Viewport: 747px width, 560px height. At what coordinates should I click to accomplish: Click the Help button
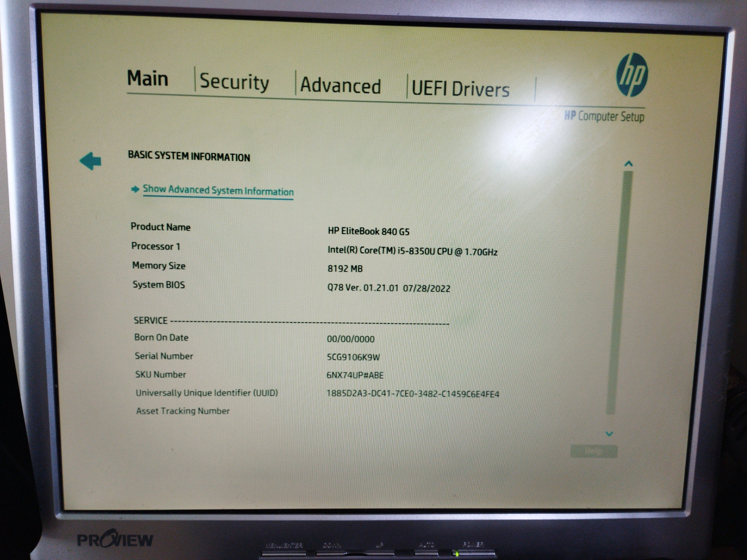594,451
